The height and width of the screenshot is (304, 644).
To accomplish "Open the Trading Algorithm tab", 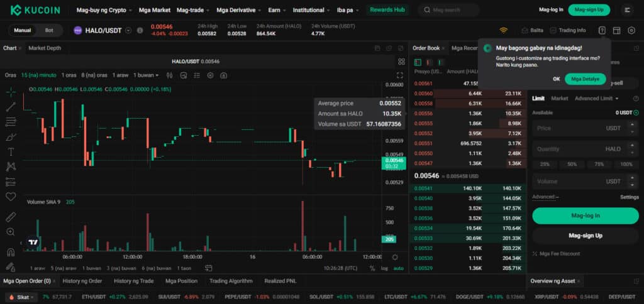I will click(231, 281).
